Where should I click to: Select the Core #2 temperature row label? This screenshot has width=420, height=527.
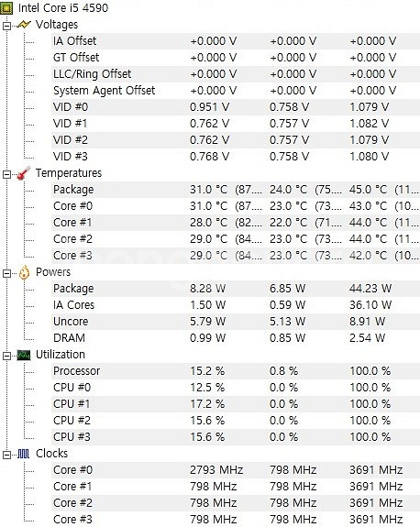click(72, 239)
